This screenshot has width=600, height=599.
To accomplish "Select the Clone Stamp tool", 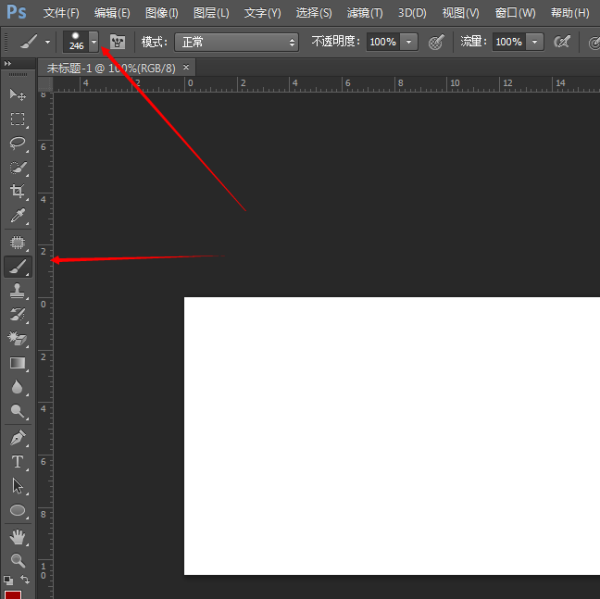I will (18, 291).
